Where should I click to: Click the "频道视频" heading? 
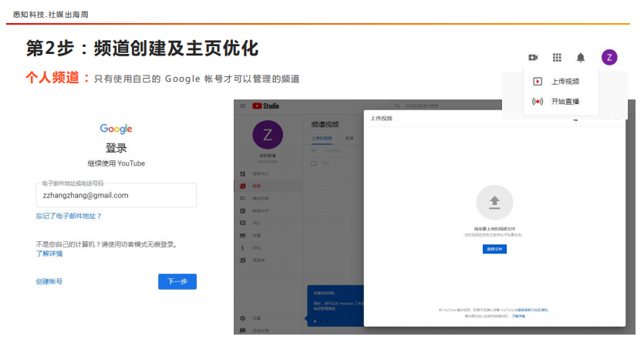tap(325, 124)
